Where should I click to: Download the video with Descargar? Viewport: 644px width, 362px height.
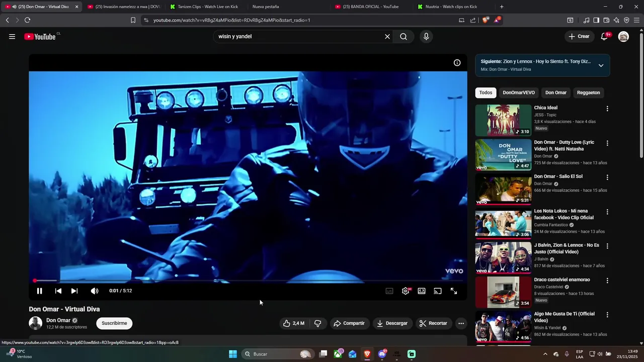[x=392, y=323]
